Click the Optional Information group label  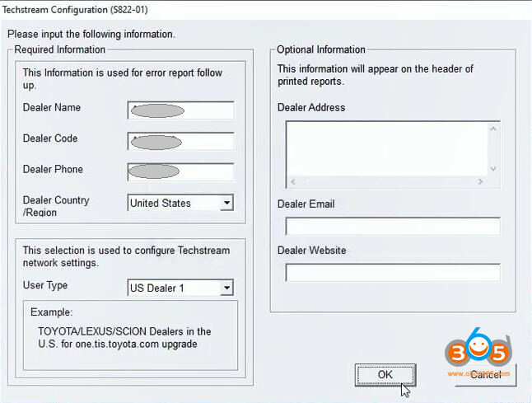(x=320, y=50)
